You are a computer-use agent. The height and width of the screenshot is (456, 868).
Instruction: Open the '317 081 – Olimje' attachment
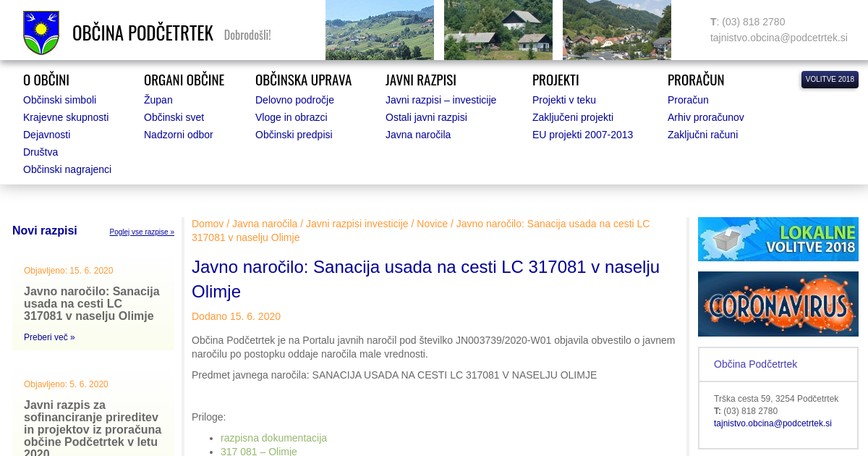258,451
